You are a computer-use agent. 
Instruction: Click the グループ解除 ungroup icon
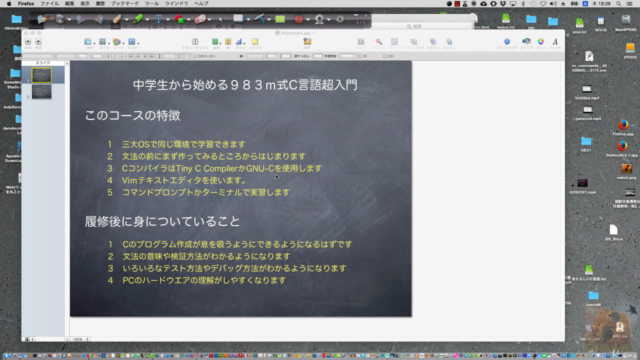pos(413,42)
